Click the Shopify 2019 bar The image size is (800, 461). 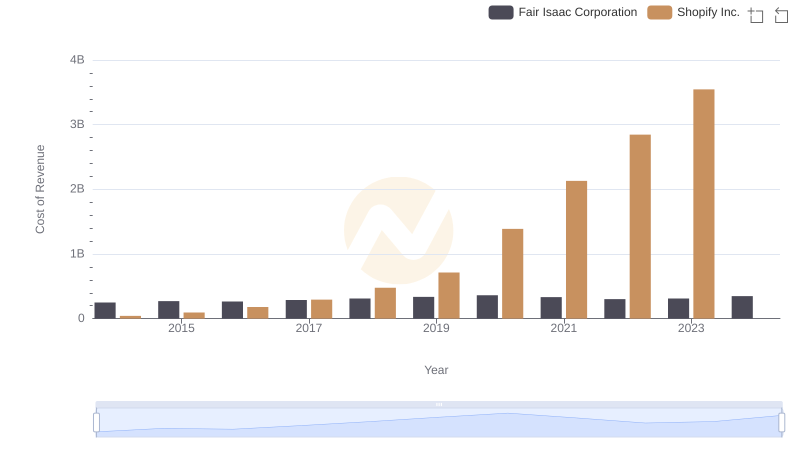449,295
